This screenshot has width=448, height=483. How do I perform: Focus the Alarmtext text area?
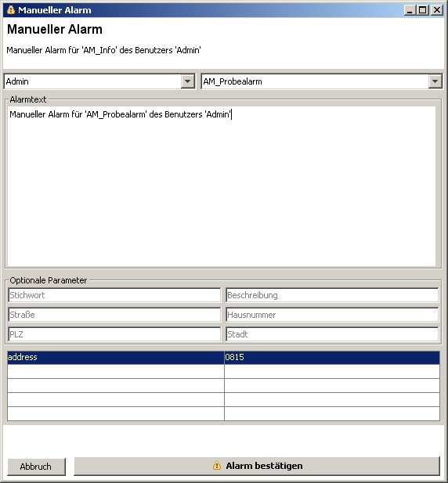[x=222, y=186]
